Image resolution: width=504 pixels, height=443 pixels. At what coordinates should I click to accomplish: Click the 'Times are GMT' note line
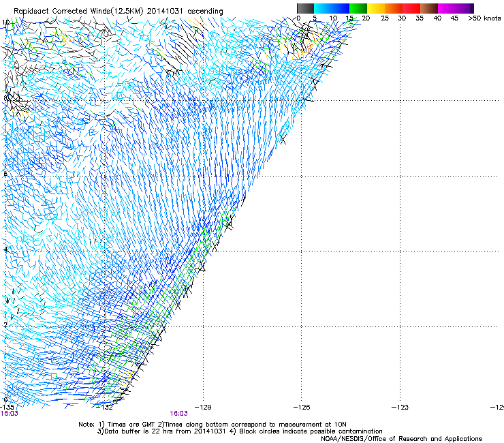click(x=212, y=425)
